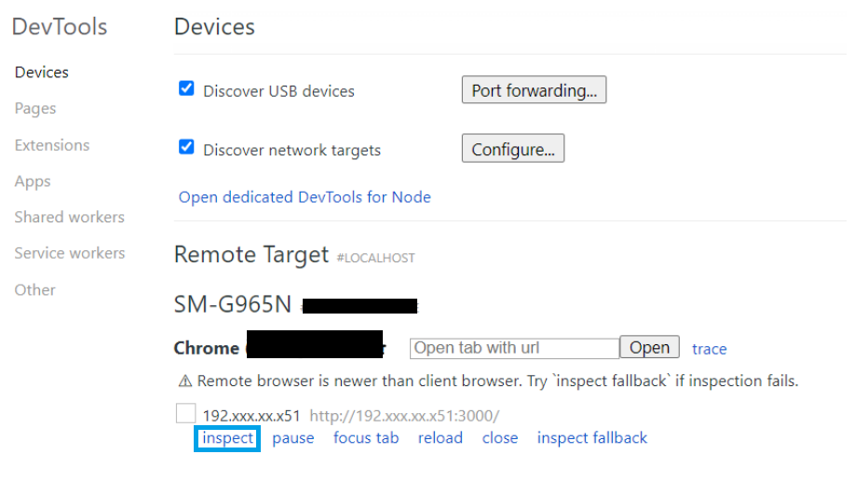The width and height of the screenshot is (868, 481).
Task: Open the Configure network targets button
Action: tap(513, 148)
